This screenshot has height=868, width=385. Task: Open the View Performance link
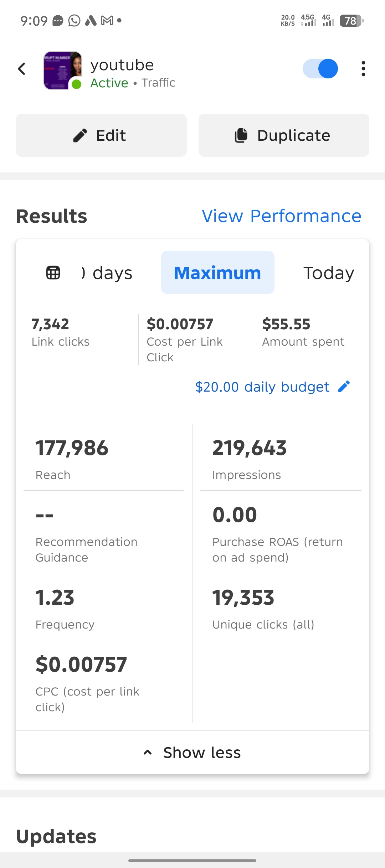pyautogui.click(x=281, y=216)
